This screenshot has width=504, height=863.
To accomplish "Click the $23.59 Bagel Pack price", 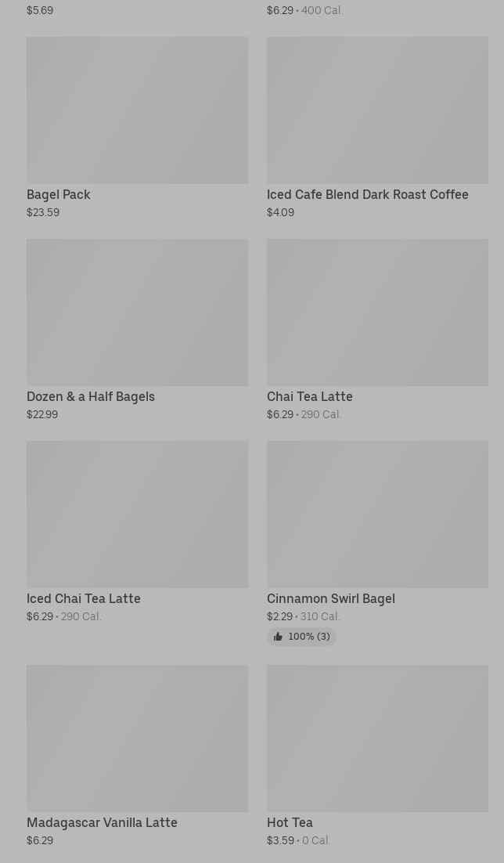I will [43, 213].
